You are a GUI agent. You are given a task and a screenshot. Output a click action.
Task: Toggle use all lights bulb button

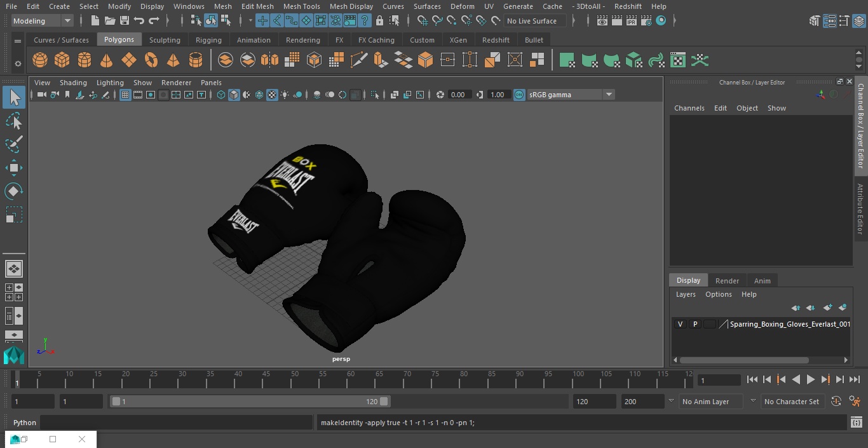[x=285, y=95]
